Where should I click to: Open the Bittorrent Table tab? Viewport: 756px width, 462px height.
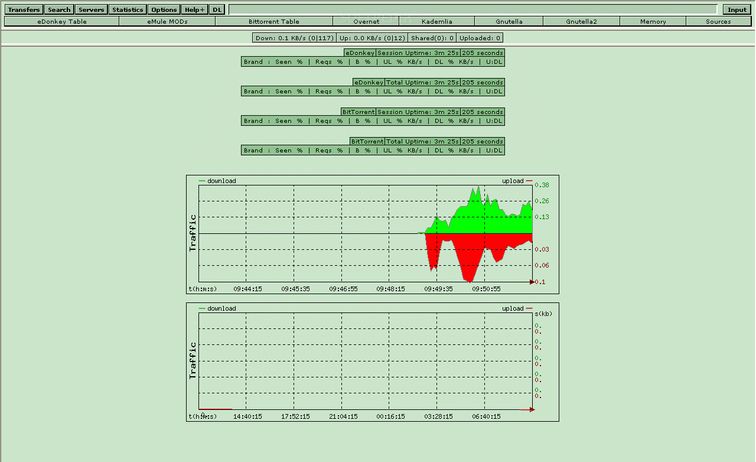[x=273, y=21]
